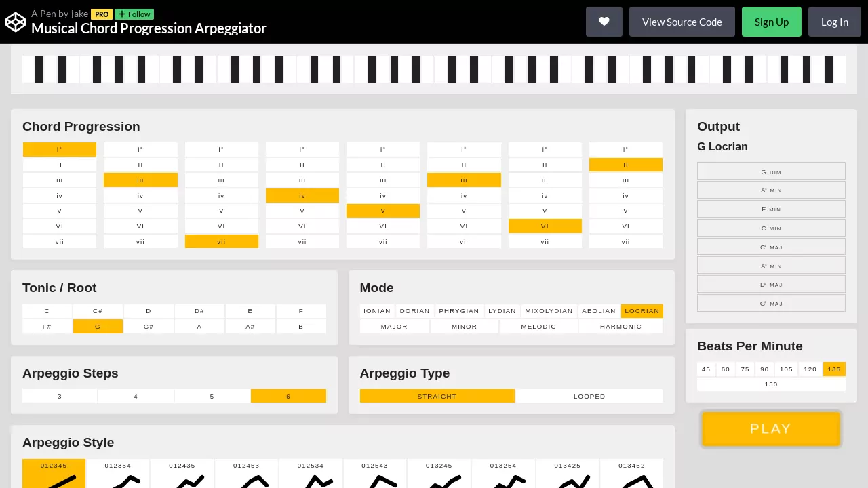The width and height of the screenshot is (868, 488).
Task: Select the 012435 arpeggio style pattern
Action: coord(182,474)
